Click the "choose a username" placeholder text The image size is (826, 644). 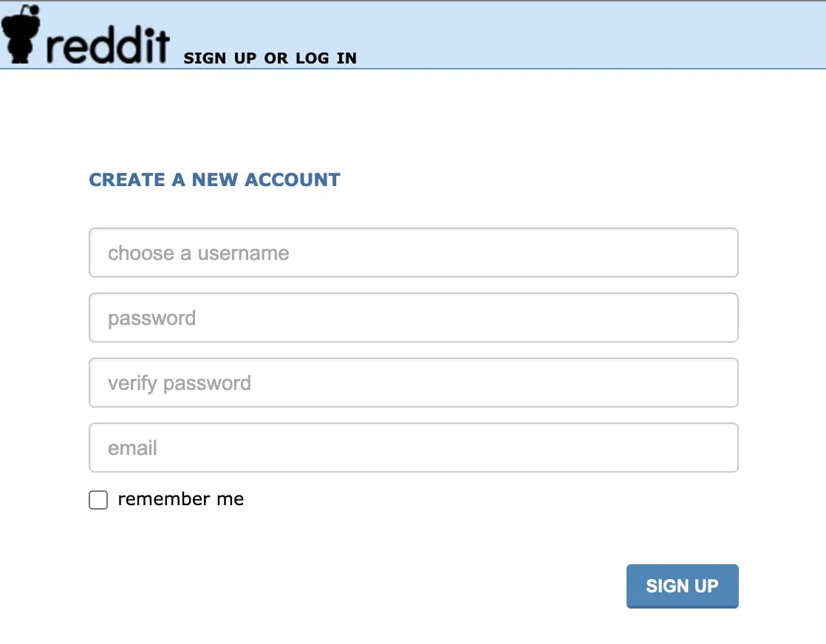tap(198, 253)
